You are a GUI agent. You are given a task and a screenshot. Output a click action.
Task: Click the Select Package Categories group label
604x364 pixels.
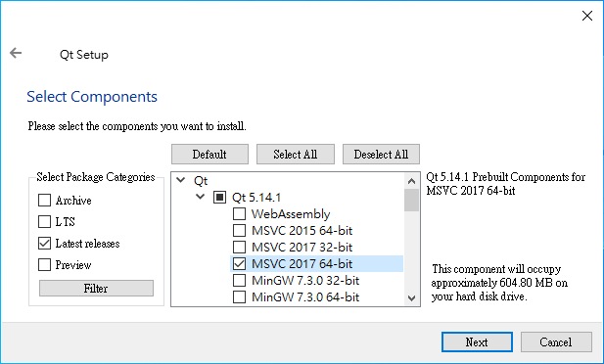click(x=96, y=177)
